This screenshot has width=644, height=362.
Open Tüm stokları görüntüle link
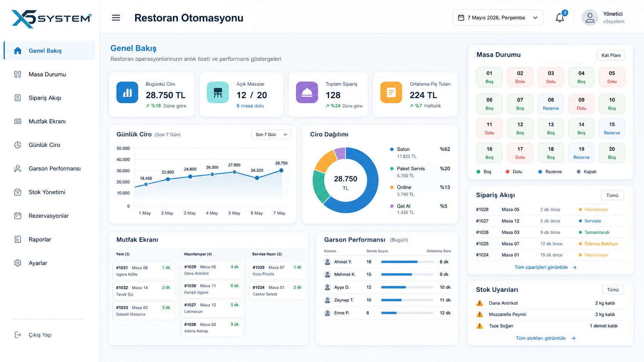click(545, 338)
